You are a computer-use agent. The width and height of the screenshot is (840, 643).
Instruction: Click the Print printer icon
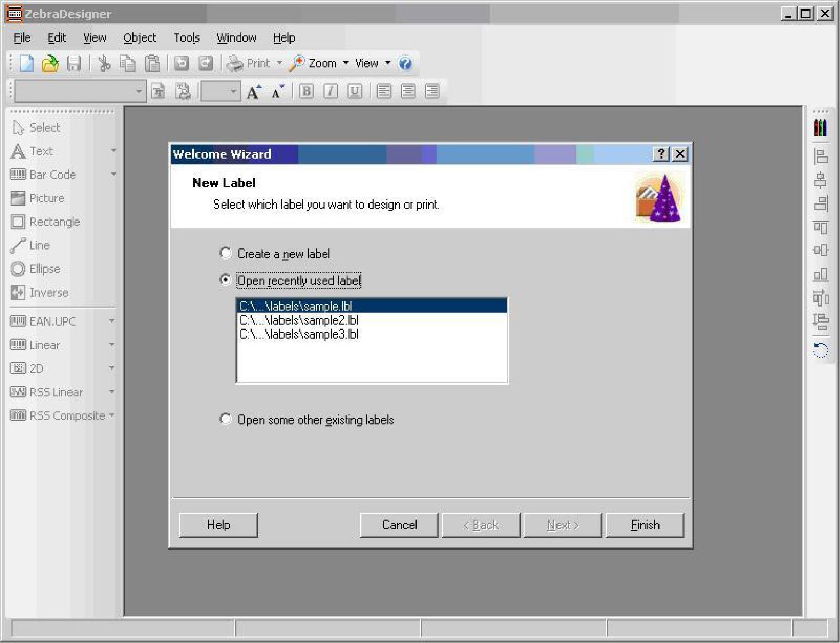235,64
